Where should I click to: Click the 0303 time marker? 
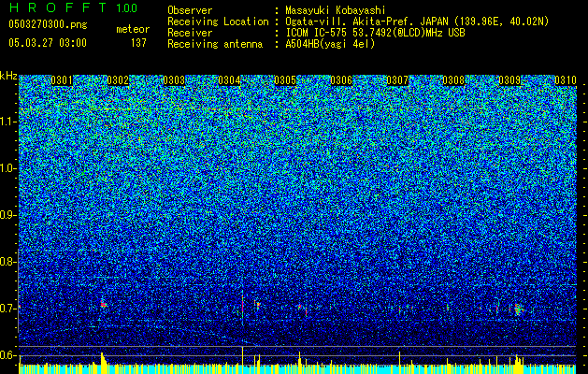tap(174, 80)
